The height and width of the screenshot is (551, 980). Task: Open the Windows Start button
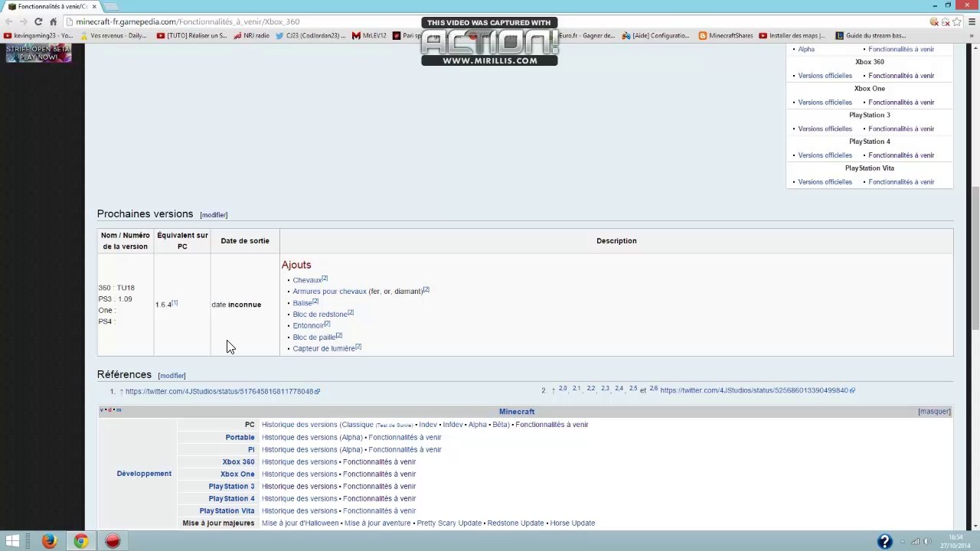point(13,541)
